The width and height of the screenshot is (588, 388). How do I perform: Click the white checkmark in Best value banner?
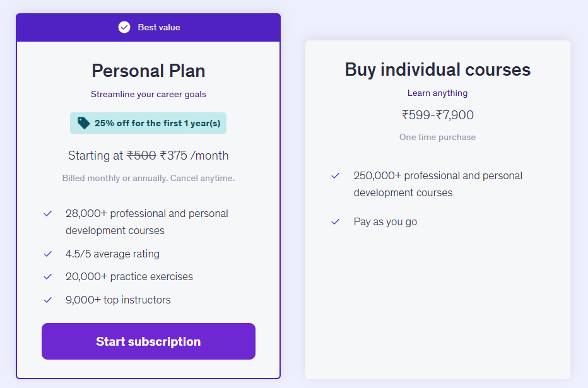click(124, 27)
